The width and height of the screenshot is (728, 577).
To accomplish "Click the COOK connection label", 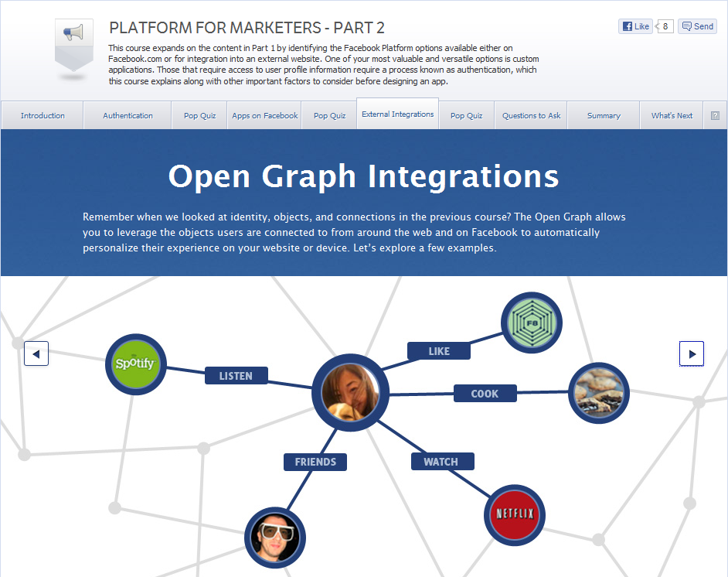I will pos(485,394).
